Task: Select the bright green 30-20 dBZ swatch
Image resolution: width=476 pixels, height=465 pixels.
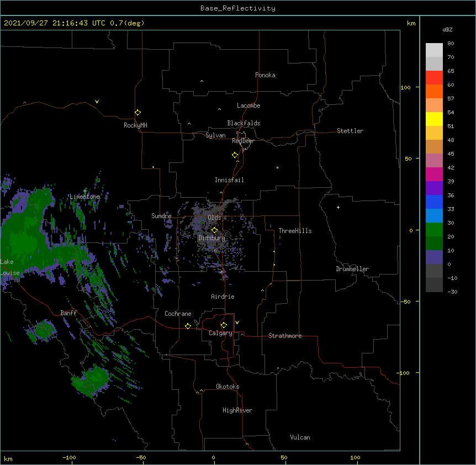Action: (x=434, y=230)
